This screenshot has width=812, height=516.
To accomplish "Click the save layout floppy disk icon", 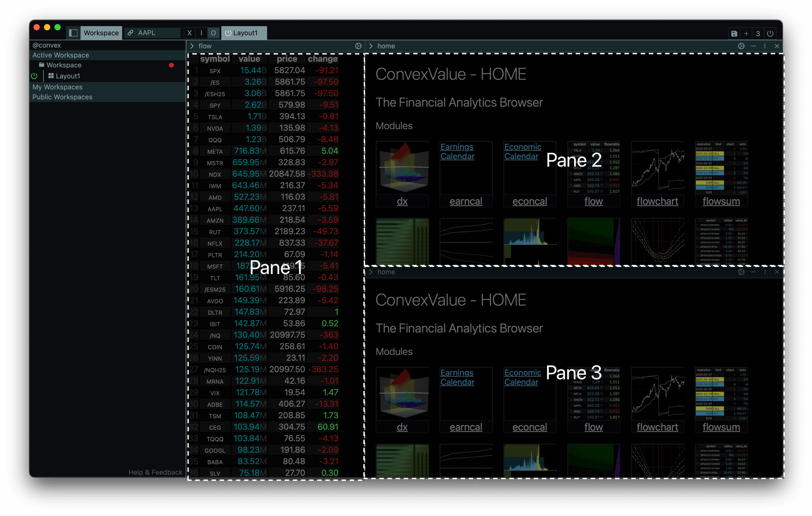I will [734, 33].
